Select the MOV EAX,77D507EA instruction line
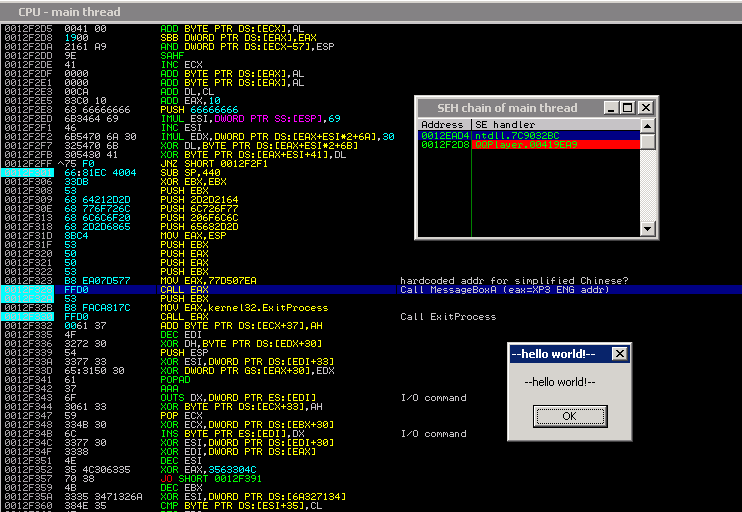This screenshot has height=512, width=742. 208,281
